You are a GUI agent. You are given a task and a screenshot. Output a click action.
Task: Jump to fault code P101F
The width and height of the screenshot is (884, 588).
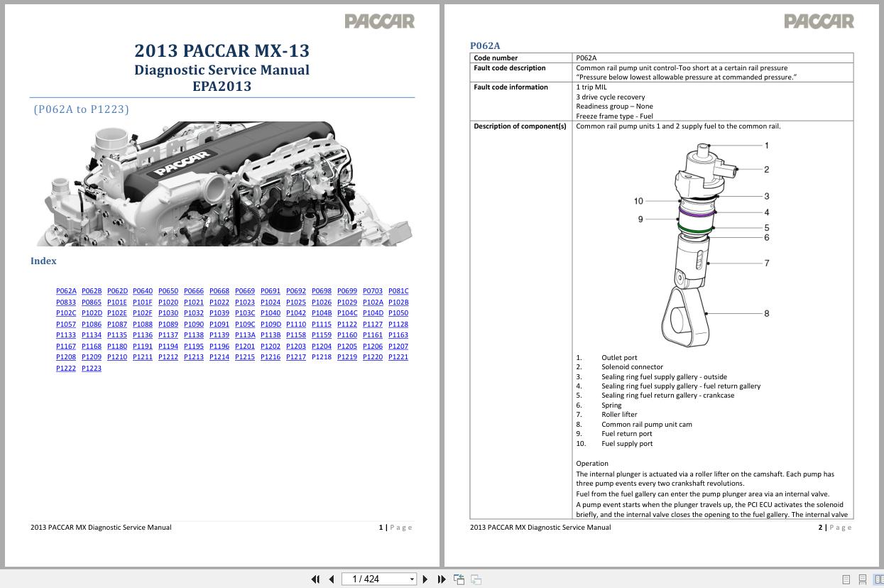(x=143, y=303)
